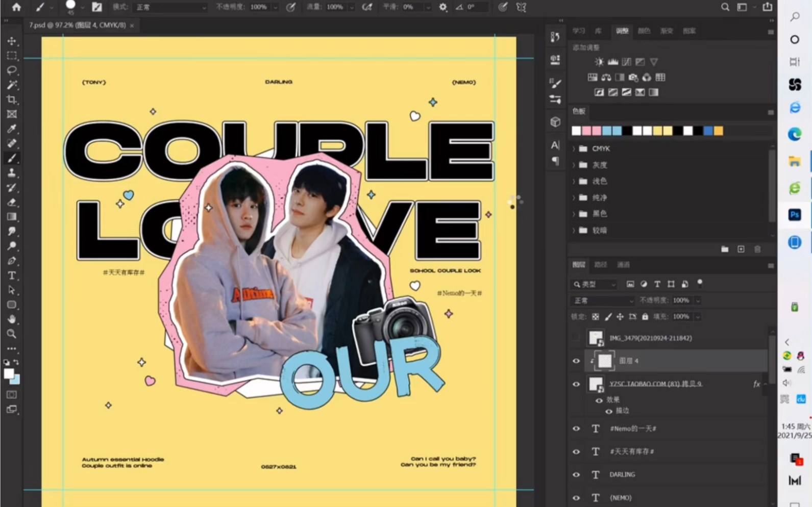The width and height of the screenshot is (812, 507).
Task: Select the Horizontal Type tool
Action: click(11, 275)
